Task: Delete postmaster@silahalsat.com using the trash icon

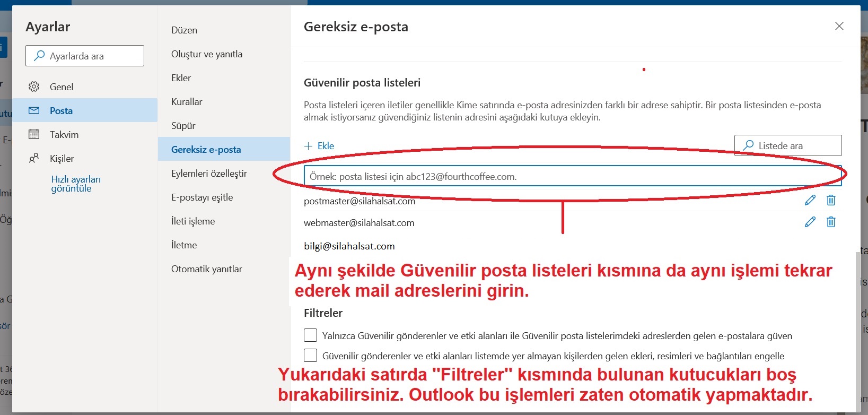Action: pos(831,200)
